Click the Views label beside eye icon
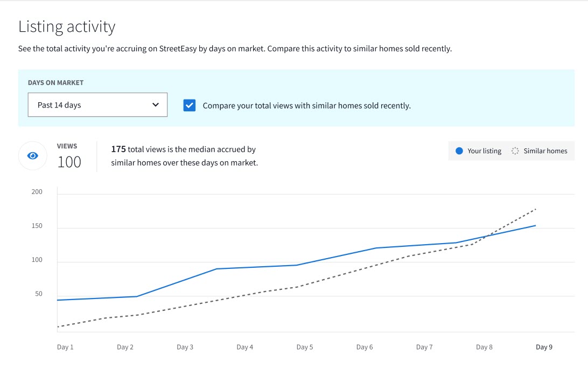Image resolution: width=588 pixels, height=370 pixels. tap(67, 146)
